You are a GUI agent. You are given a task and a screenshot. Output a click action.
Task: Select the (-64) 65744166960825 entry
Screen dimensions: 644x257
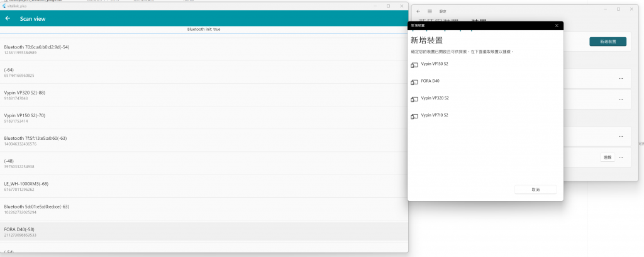click(204, 72)
